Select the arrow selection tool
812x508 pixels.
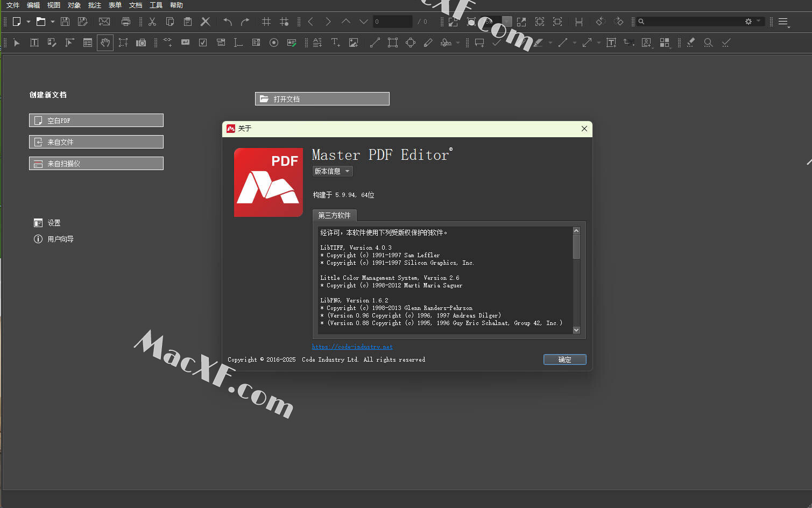[x=17, y=43]
